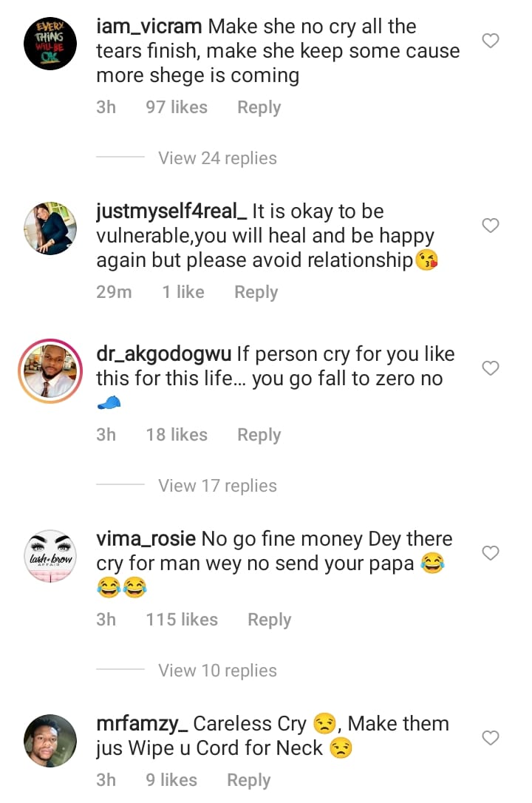The image size is (532, 803).
Task: Open the mrfamzy_ username link
Action: (143, 724)
